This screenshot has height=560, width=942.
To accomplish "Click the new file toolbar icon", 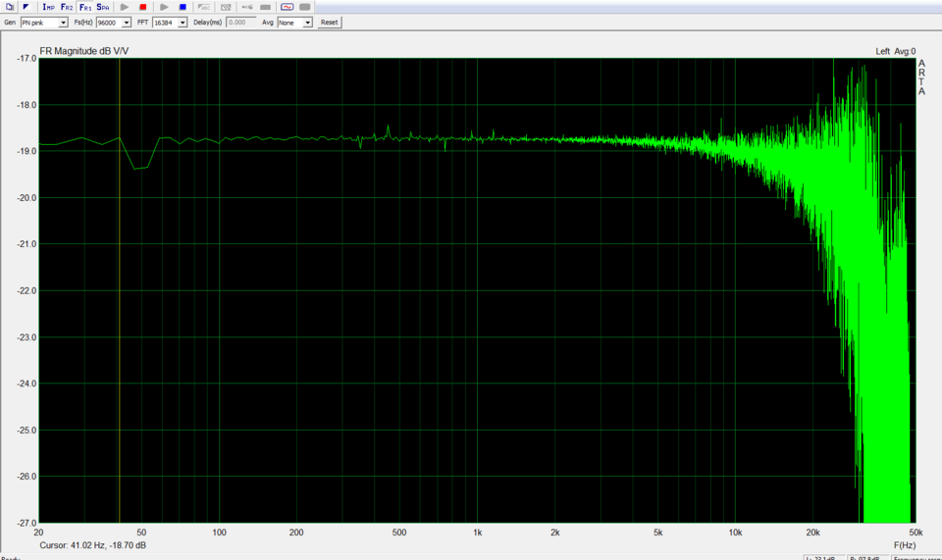I will [x=10, y=7].
